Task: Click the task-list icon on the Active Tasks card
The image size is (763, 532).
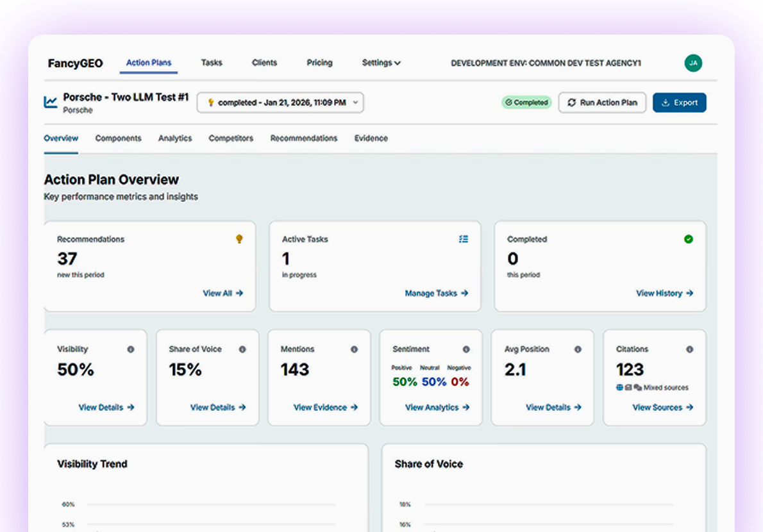Action: [464, 238]
